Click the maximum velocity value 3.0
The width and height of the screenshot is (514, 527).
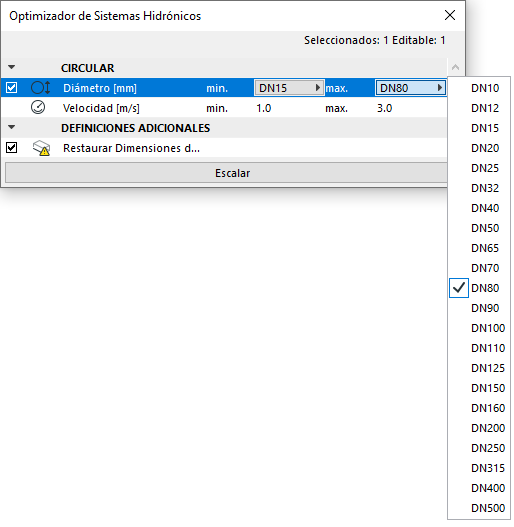385,108
